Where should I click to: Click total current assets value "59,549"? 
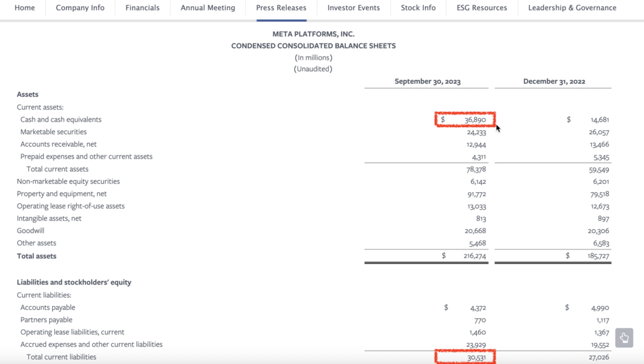599,170
